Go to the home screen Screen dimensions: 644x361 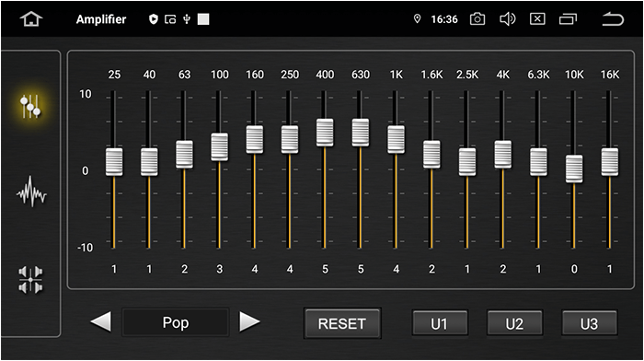click(31, 19)
